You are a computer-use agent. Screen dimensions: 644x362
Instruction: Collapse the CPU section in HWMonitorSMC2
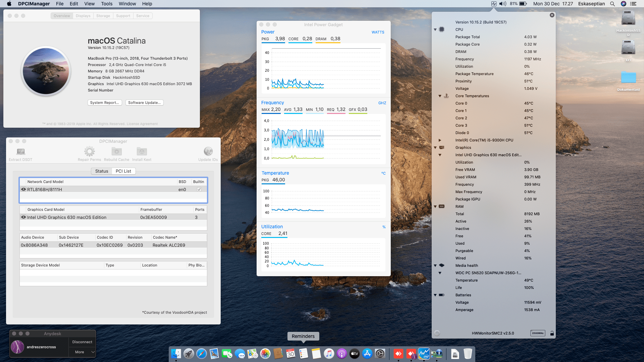[x=435, y=29]
